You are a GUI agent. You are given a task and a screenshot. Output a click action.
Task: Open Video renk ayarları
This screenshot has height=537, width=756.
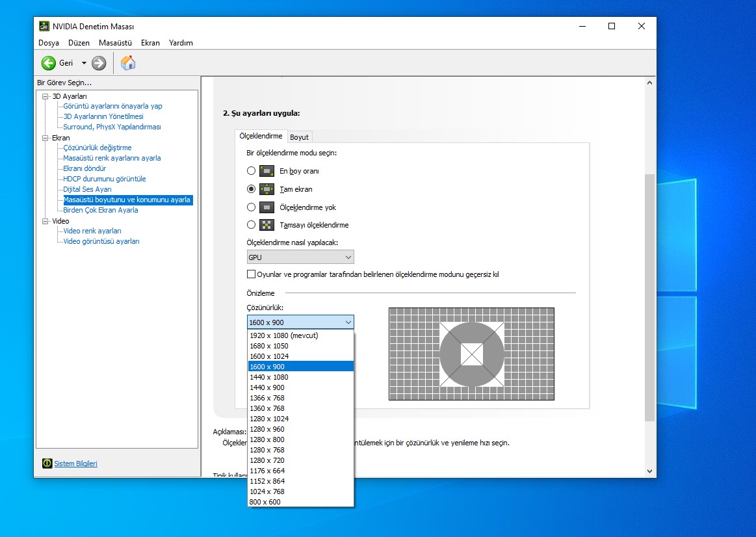point(92,231)
